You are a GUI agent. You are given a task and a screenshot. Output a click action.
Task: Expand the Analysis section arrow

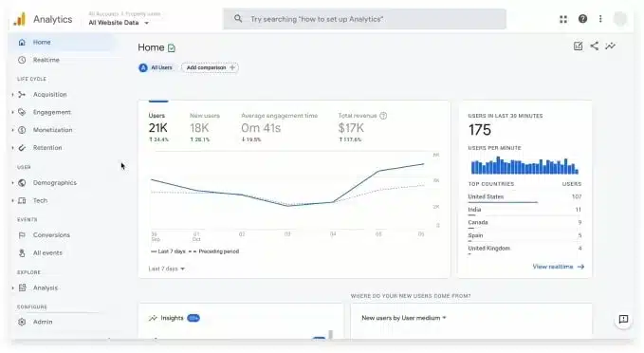tap(12, 288)
